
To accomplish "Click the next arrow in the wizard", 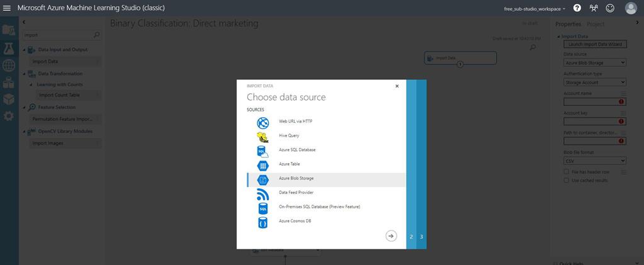I will (x=392, y=236).
